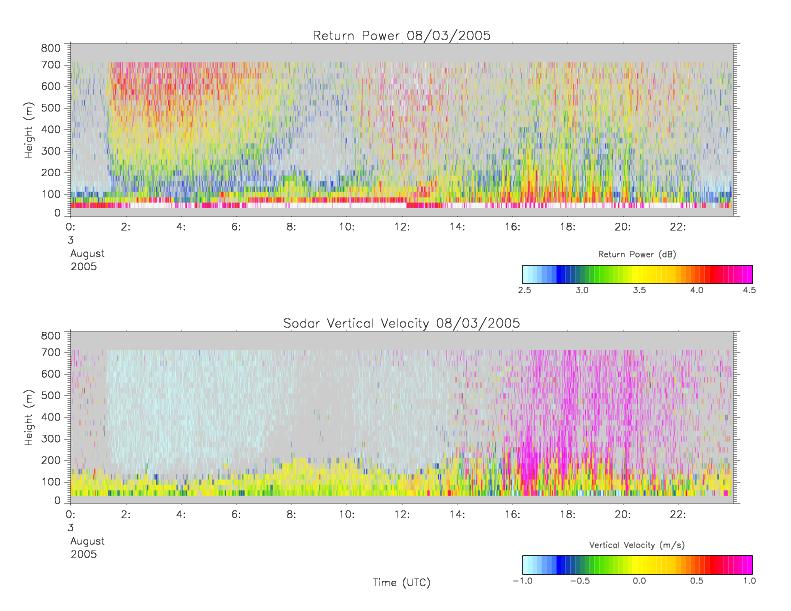Screen dimensions: 791x611
Task: Click the Vertical Velocity (m/s) color bar
Action: click(637, 565)
